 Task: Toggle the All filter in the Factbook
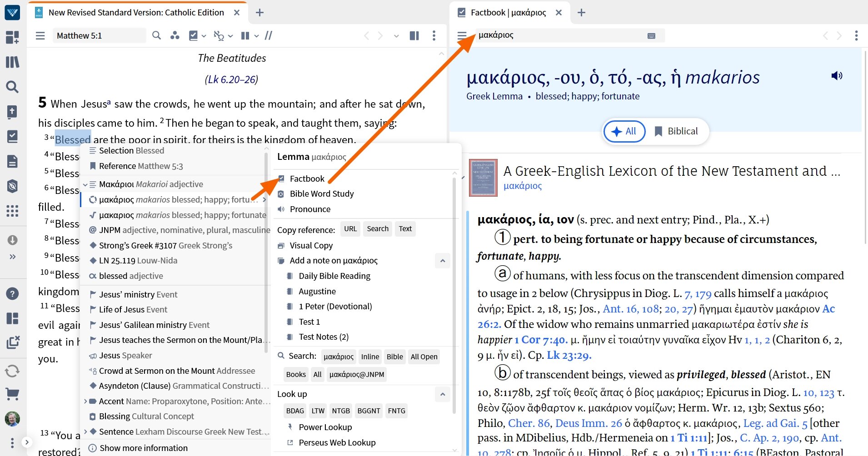point(624,131)
